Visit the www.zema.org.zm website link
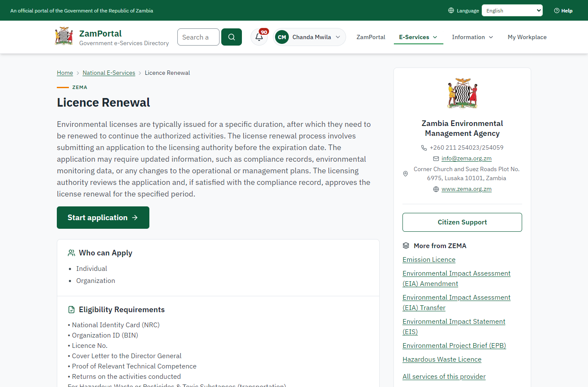This screenshot has width=588, height=387. [467, 189]
